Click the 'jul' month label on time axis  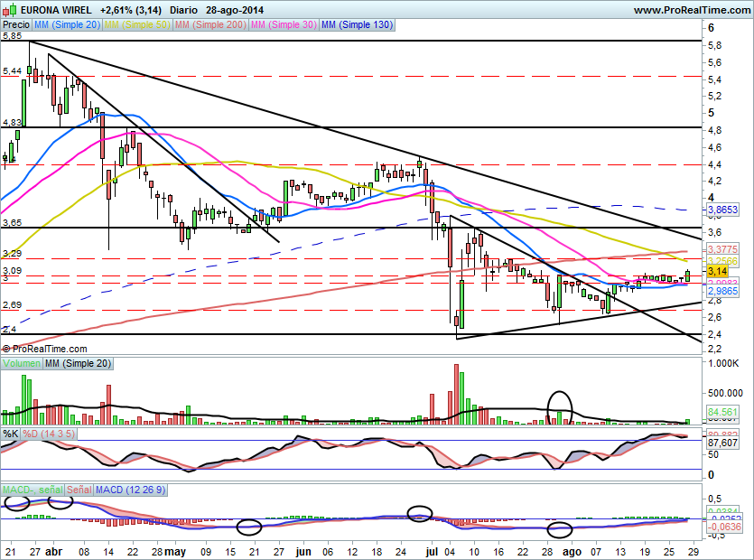[x=432, y=552]
